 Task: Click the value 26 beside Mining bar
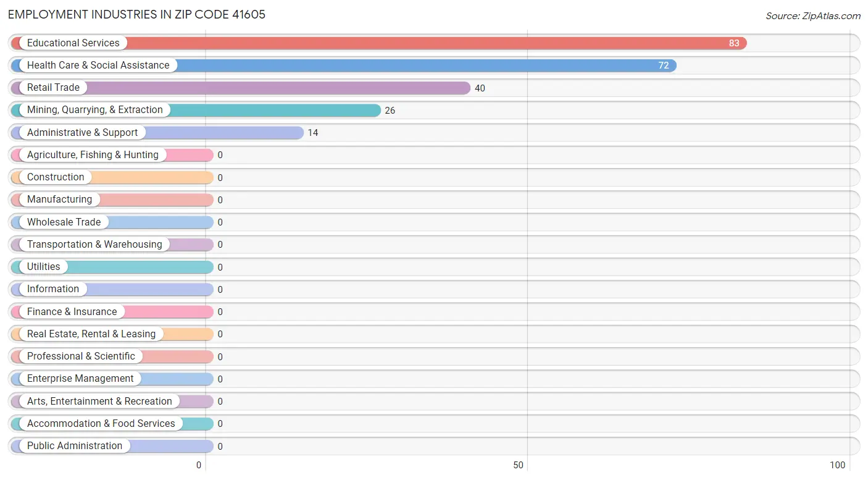pyautogui.click(x=390, y=111)
